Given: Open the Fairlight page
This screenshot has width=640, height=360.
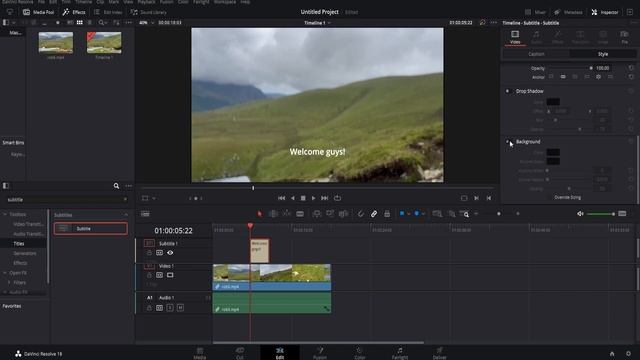Looking at the screenshot, I should pos(400,353).
